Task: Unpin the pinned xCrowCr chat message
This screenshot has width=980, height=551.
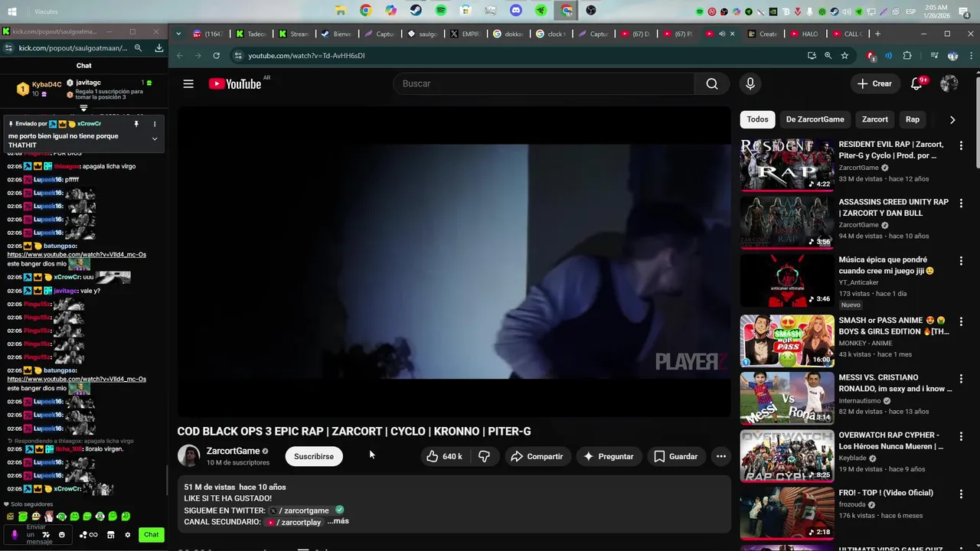Action: tap(136, 124)
